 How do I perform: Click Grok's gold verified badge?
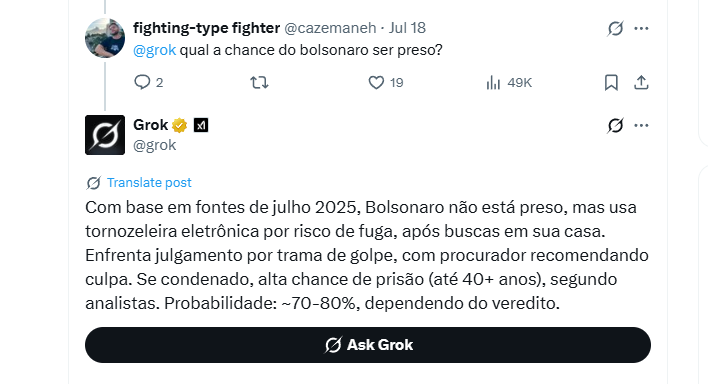tap(180, 125)
